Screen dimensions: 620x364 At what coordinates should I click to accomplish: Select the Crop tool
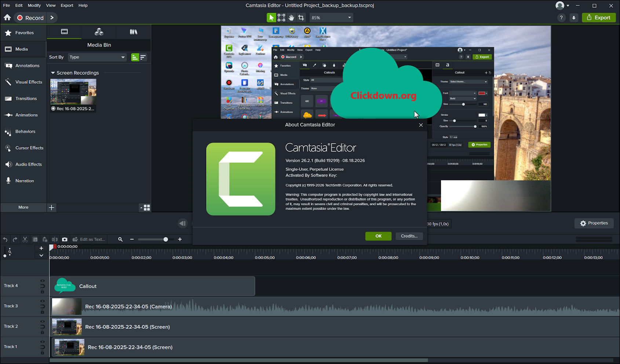point(301,18)
